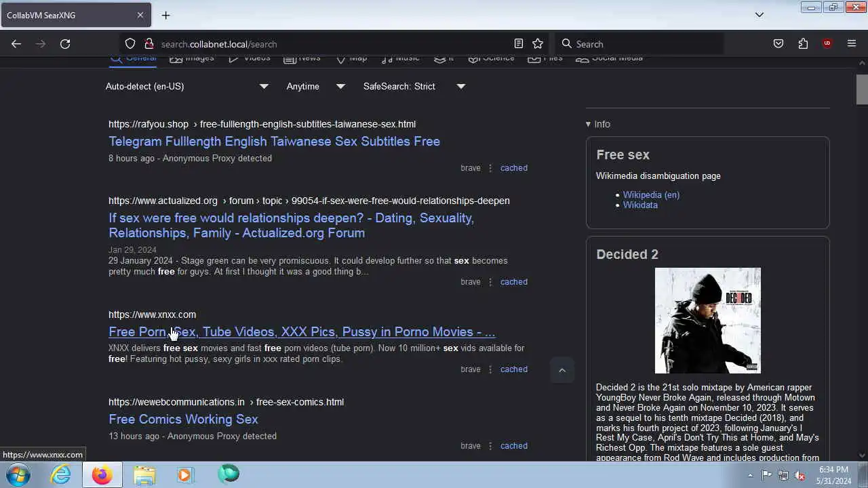Open the Wikidata link
This screenshot has width=868, height=488.
click(640, 205)
